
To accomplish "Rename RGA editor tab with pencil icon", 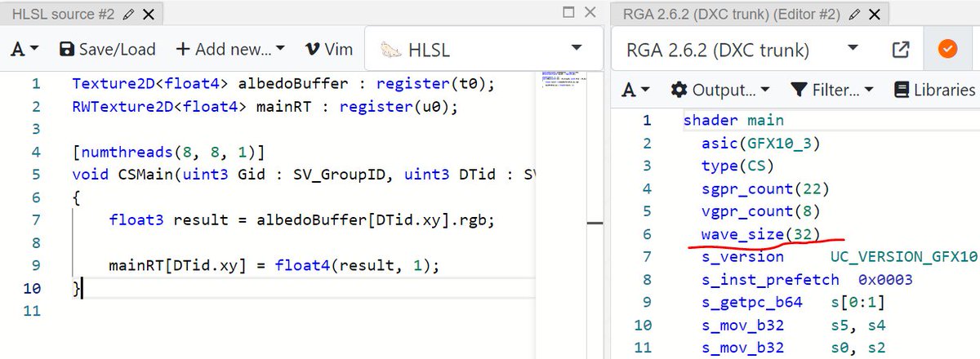I will click(854, 15).
